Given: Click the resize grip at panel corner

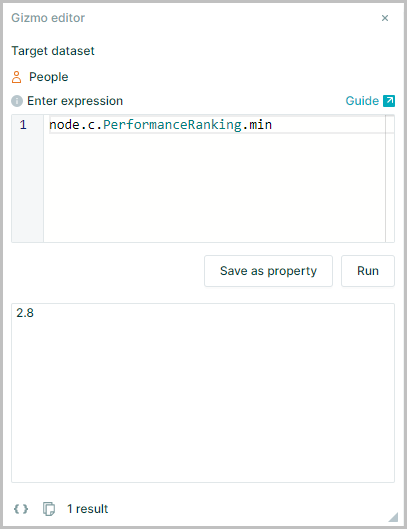Looking at the screenshot, I should click(x=393, y=517).
